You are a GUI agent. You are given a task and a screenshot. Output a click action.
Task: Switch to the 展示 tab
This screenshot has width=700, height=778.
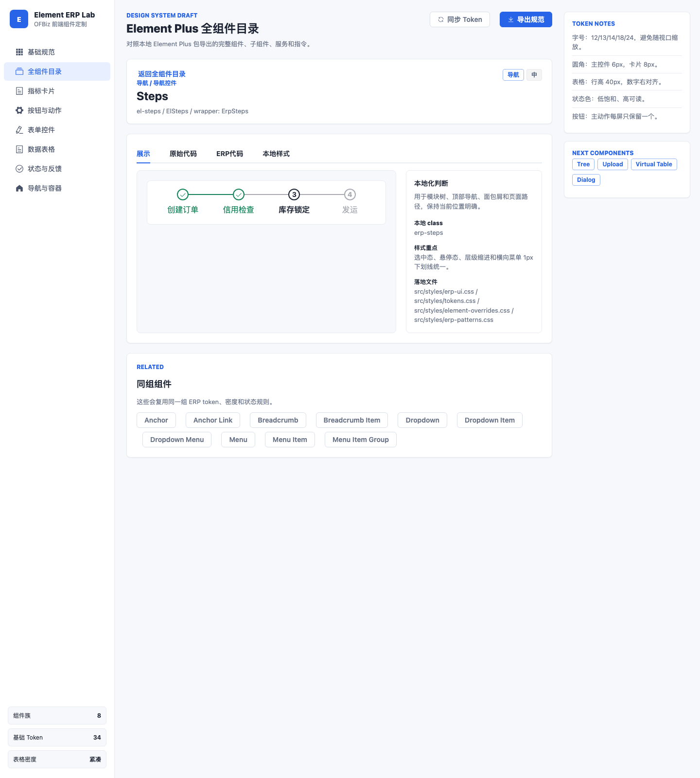pyautogui.click(x=143, y=154)
